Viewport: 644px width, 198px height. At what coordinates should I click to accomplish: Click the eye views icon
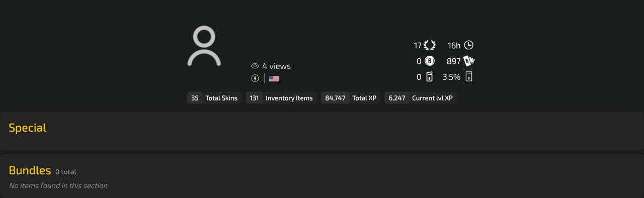(255, 66)
